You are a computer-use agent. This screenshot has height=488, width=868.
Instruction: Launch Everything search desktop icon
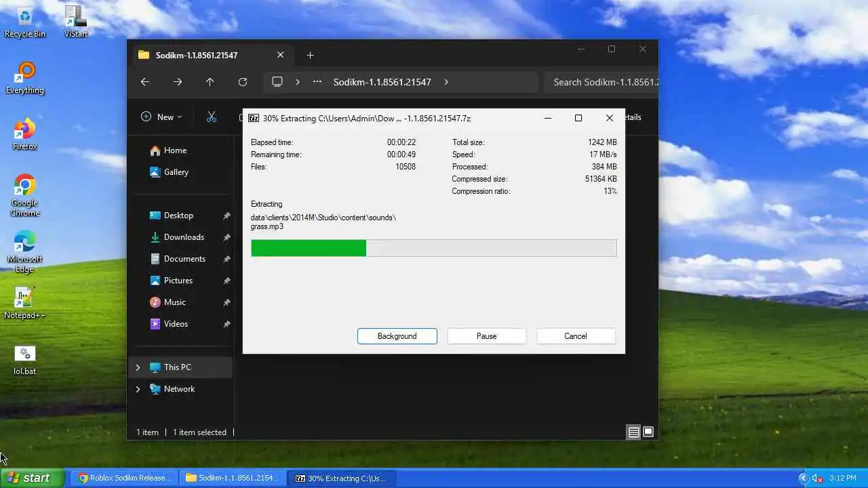[x=25, y=78]
